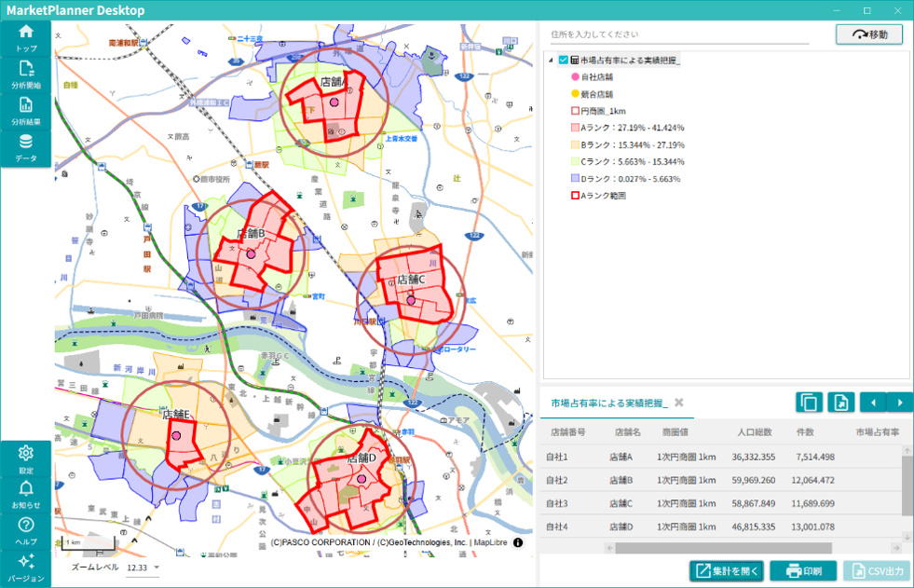The height and width of the screenshot is (588, 914).
Task: Select the 市場占有率による実績把握 results tab
Action: 609,403
